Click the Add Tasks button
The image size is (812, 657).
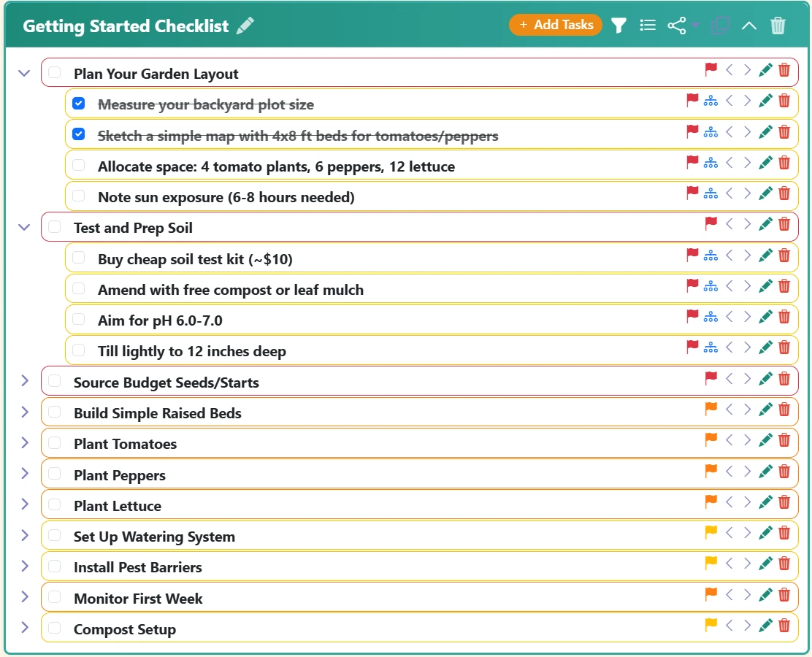[556, 25]
